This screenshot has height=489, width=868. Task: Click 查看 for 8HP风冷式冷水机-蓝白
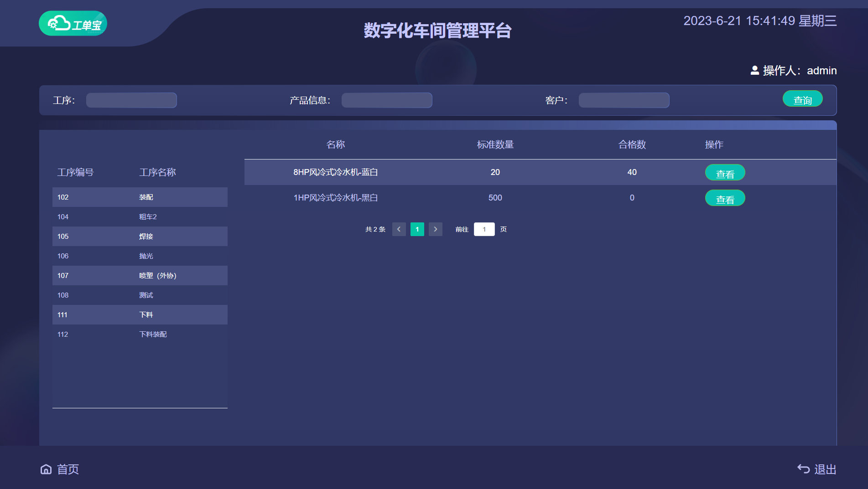coord(725,172)
